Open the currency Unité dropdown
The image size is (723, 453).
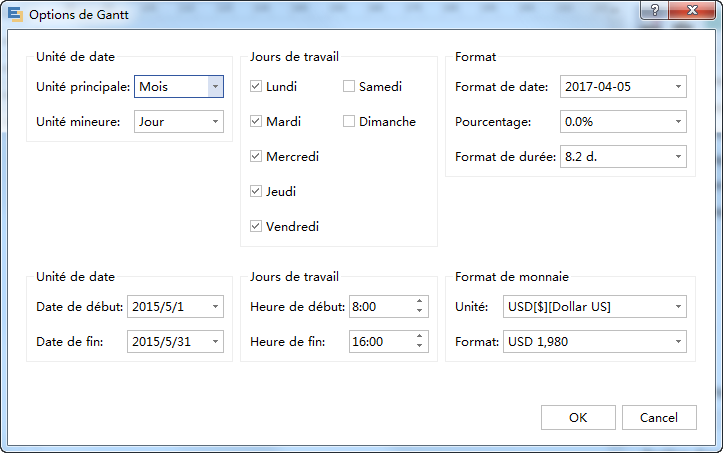pyautogui.click(x=679, y=307)
